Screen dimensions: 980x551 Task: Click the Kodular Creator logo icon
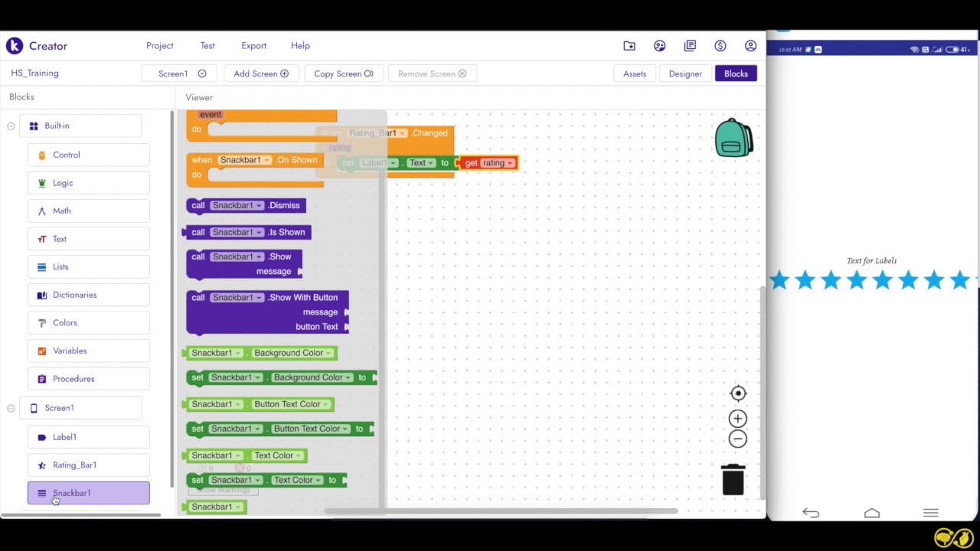click(x=15, y=46)
